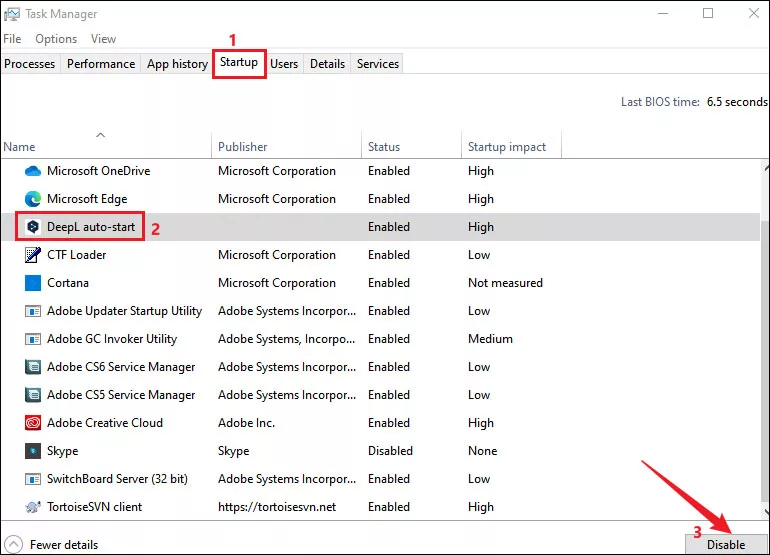Switch to the App history tab

pos(177,64)
